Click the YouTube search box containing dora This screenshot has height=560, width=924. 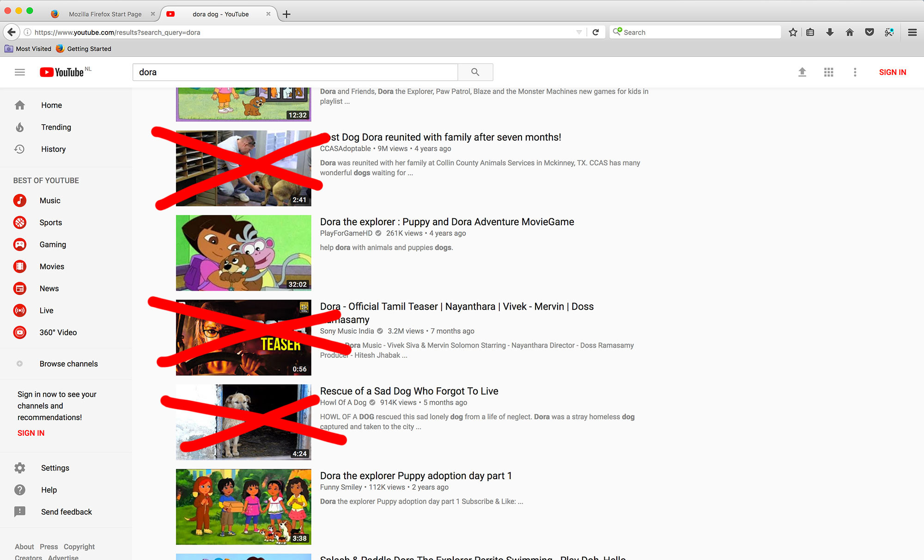pos(295,72)
